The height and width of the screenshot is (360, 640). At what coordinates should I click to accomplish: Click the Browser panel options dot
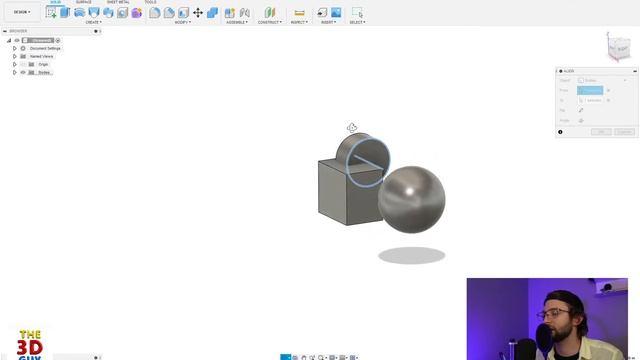point(96,31)
